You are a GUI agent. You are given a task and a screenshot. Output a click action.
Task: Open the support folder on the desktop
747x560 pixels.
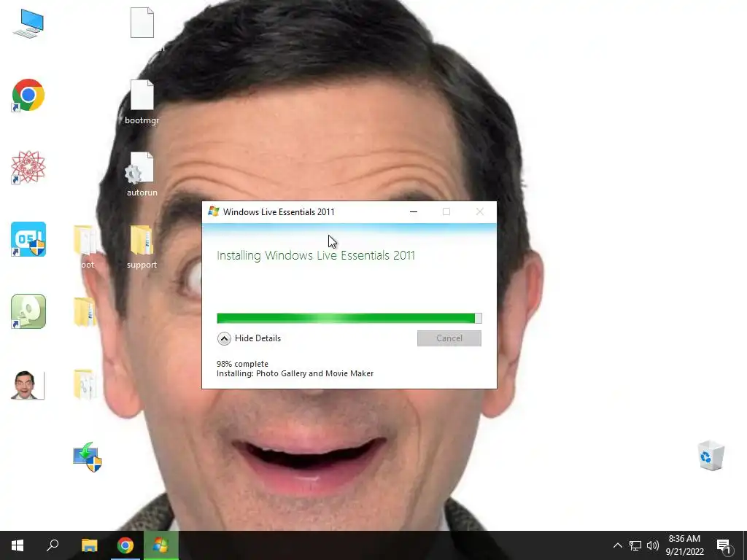pyautogui.click(x=142, y=247)
